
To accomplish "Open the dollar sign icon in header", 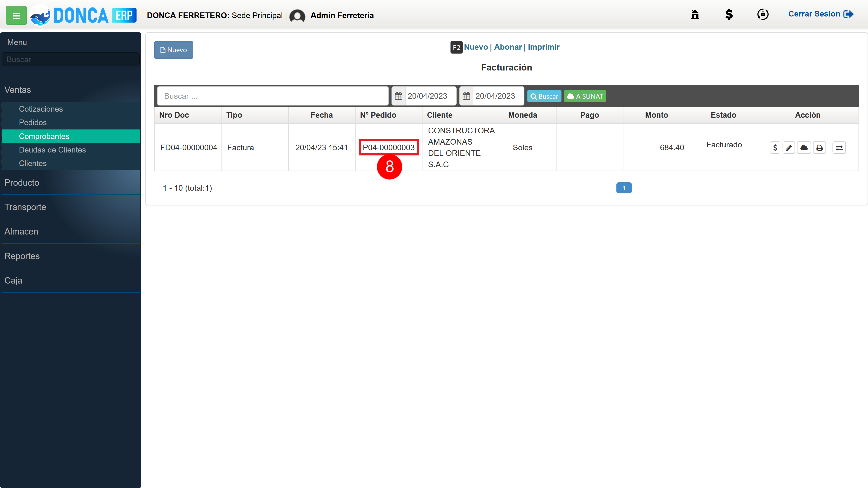I will coord(729,14).
